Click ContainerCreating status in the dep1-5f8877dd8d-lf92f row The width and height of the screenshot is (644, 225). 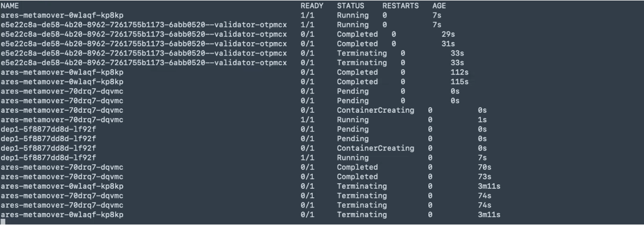375,148
